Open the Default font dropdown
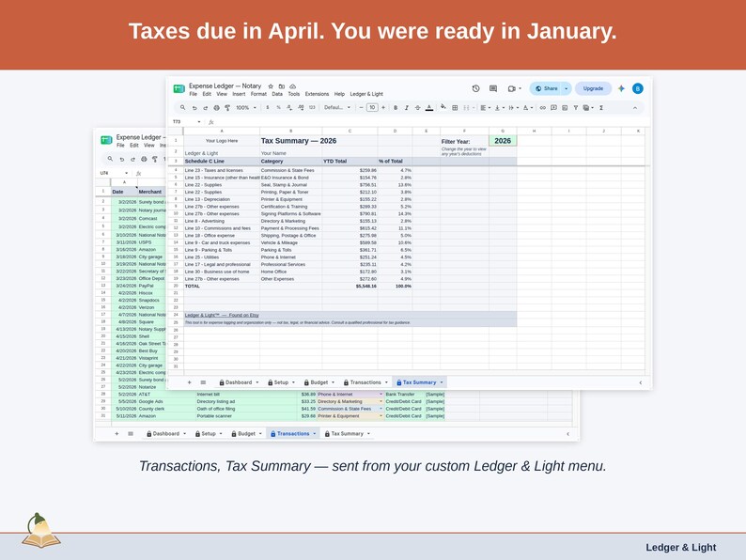746x560 pixels. click(337, 108)
